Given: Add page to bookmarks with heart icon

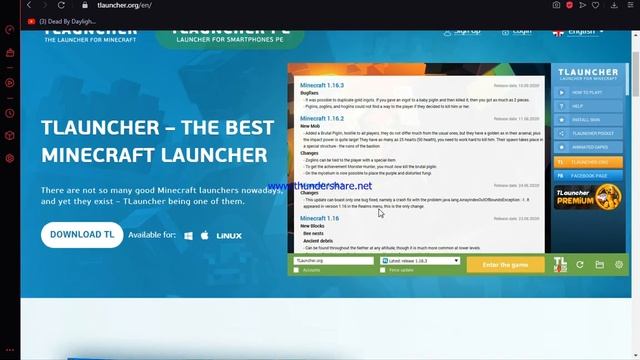Looking at the screenshot, I should (596, 5).
